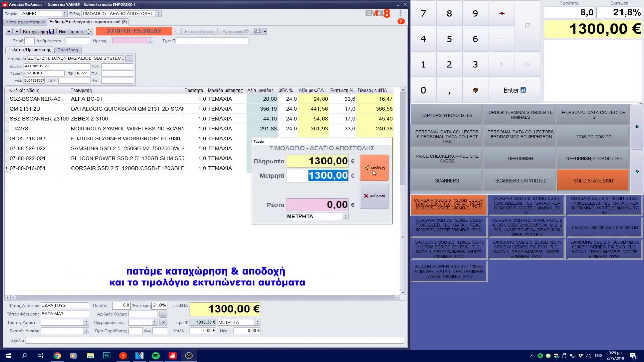The image size is (644, 362).
Task: Clear delivery date with the X button
Action: tap(163, 322)
